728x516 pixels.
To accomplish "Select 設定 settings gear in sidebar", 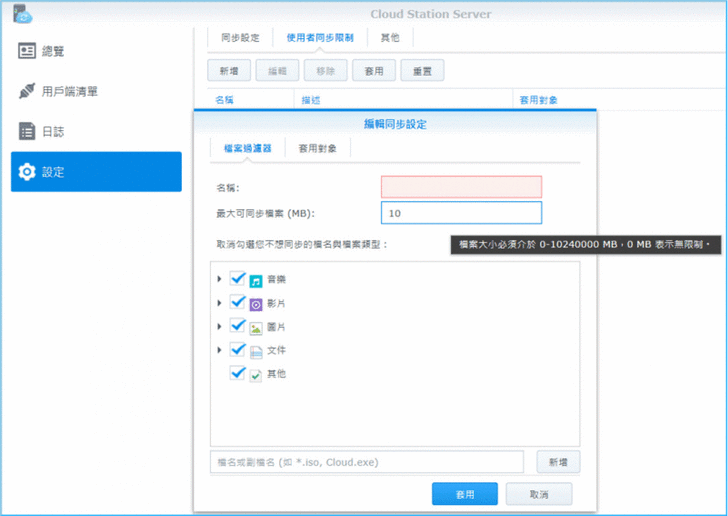I will click(28, 172).
